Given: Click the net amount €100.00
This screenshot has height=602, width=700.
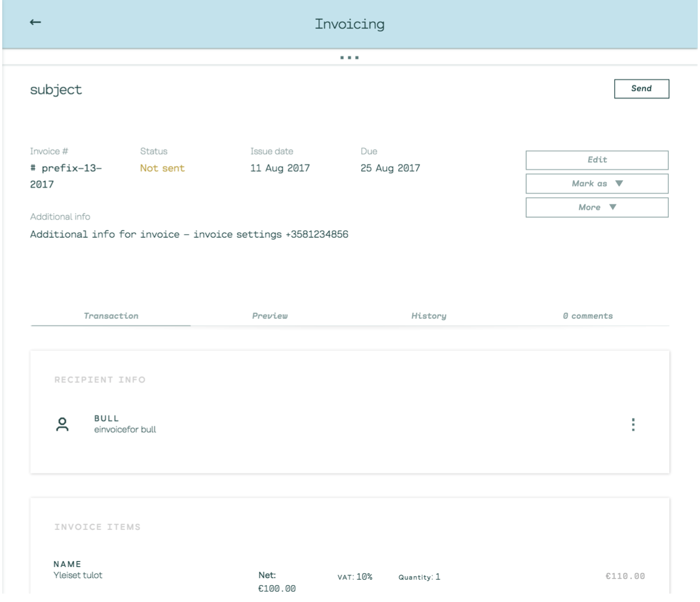Looking at the screenshot, I should [x=277, y=589].
